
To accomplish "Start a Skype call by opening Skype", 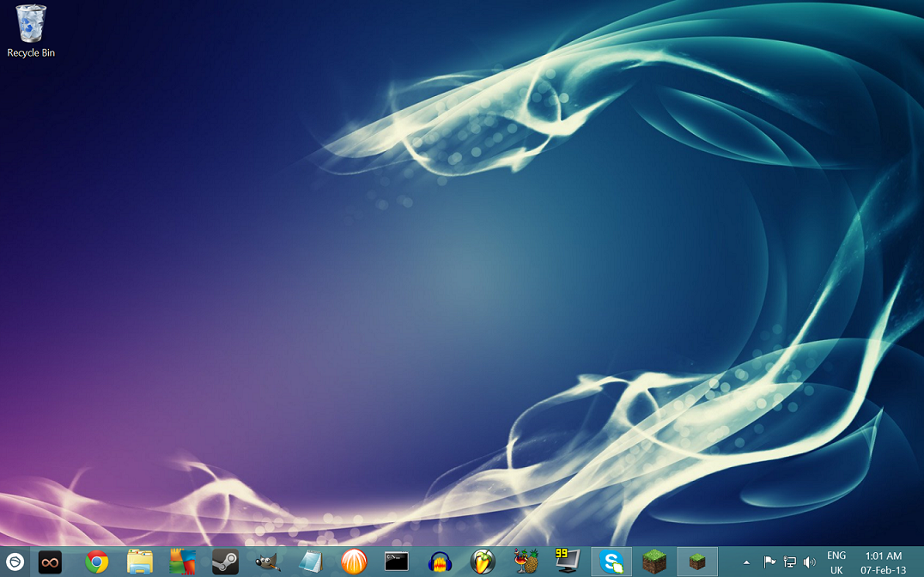I will [611, 562].
